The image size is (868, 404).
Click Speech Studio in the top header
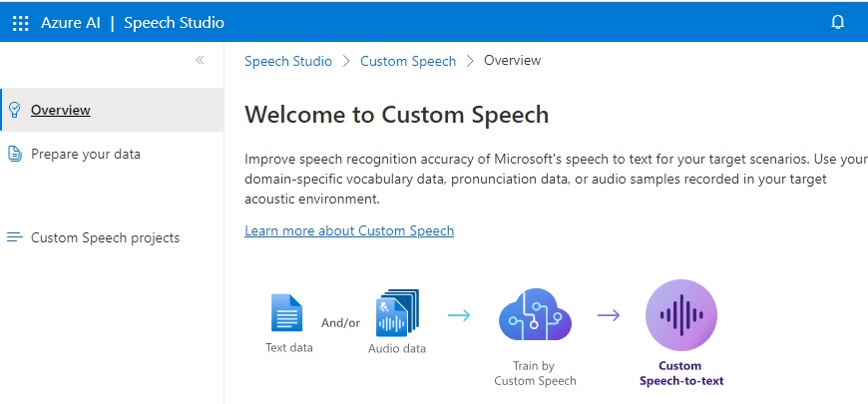coord(174,22)
